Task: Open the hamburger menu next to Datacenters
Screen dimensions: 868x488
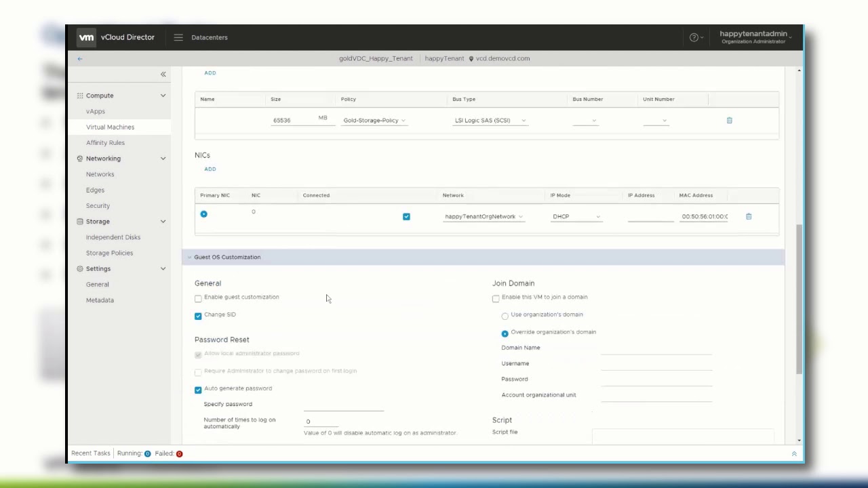Action: (178, 37)
